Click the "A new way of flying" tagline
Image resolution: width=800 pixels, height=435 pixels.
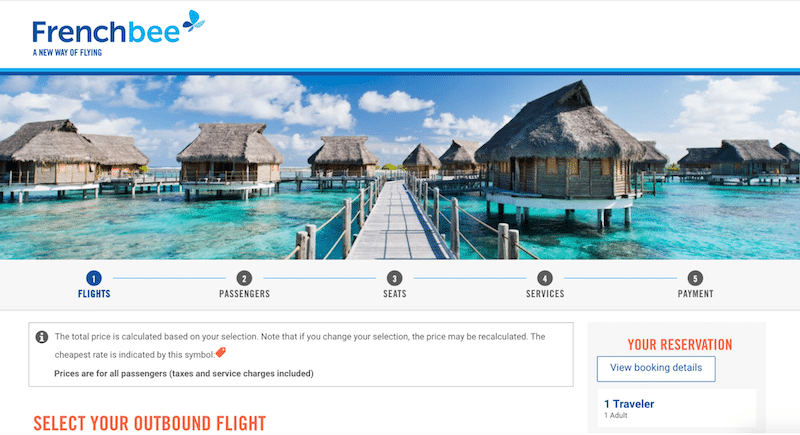click(67, 52)
